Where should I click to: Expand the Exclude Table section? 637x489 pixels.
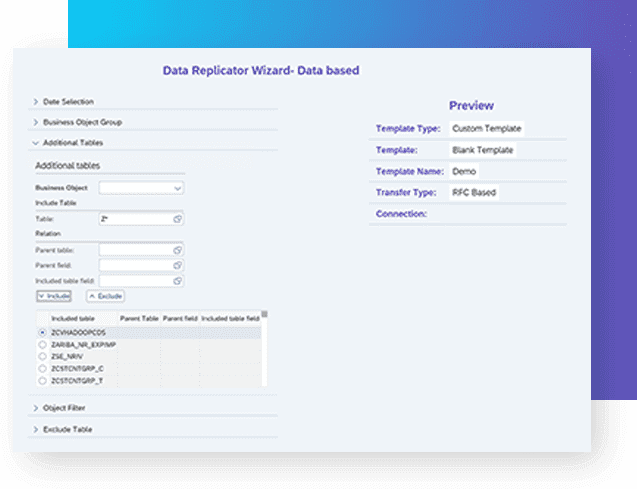[x=37, y=429]
